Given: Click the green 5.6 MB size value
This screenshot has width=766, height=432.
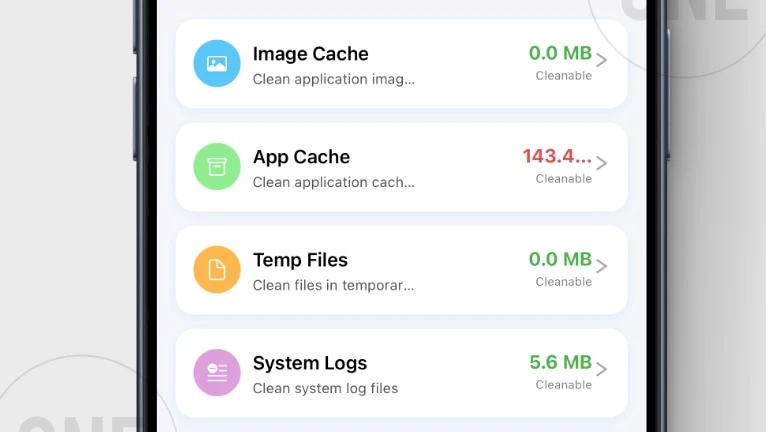Looking at the screenshot, I should point(560,362).
